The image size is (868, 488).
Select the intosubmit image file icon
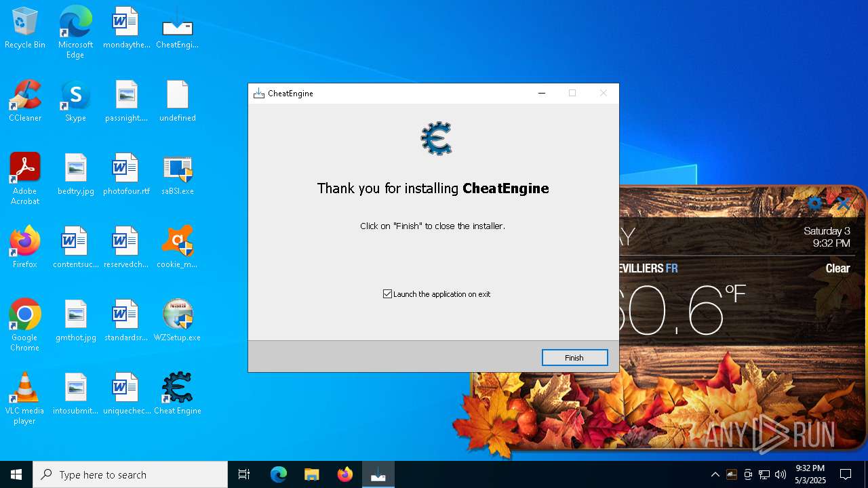pyautogui.click(x=75, y=394)
